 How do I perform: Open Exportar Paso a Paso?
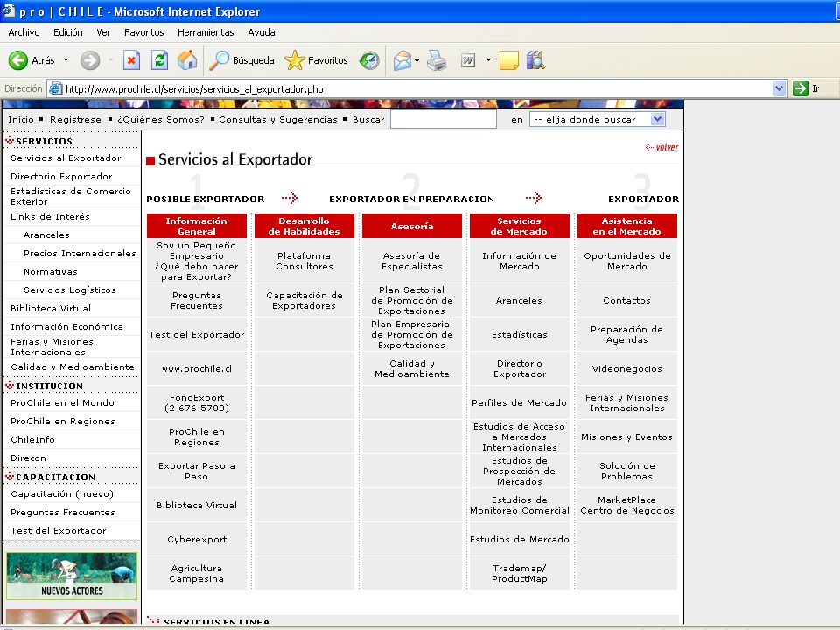(x=197, y=471)
